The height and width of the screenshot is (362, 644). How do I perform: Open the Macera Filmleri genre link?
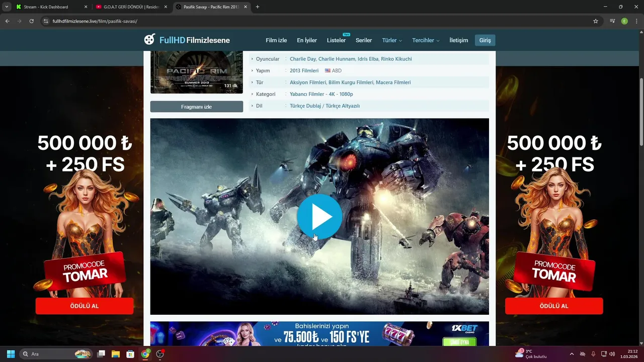(x=393, y=82)
